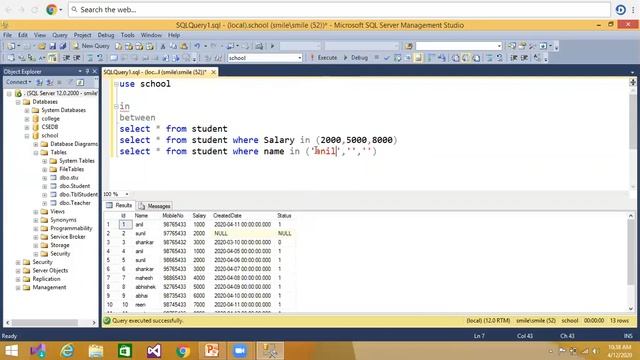Image resolution: width=640 pixels, height=360 pixels.
Task: Open the Connect dropdown in Object Explorer
Action: coord(18,82)
